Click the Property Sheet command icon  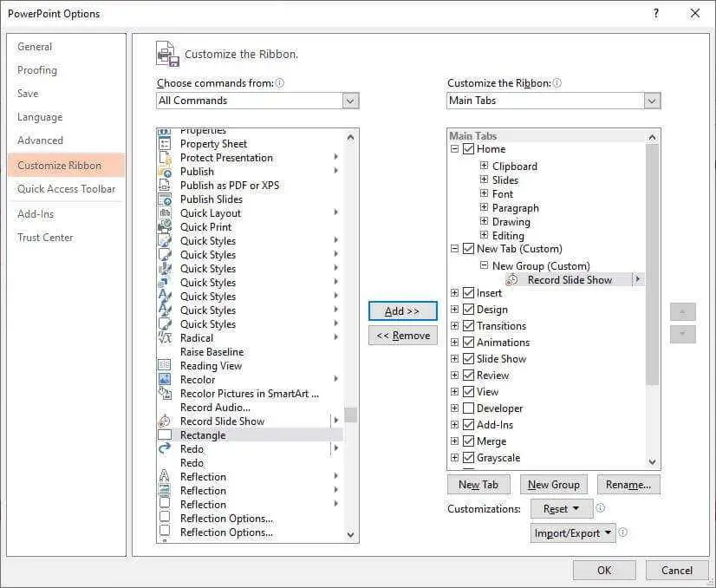165,144
